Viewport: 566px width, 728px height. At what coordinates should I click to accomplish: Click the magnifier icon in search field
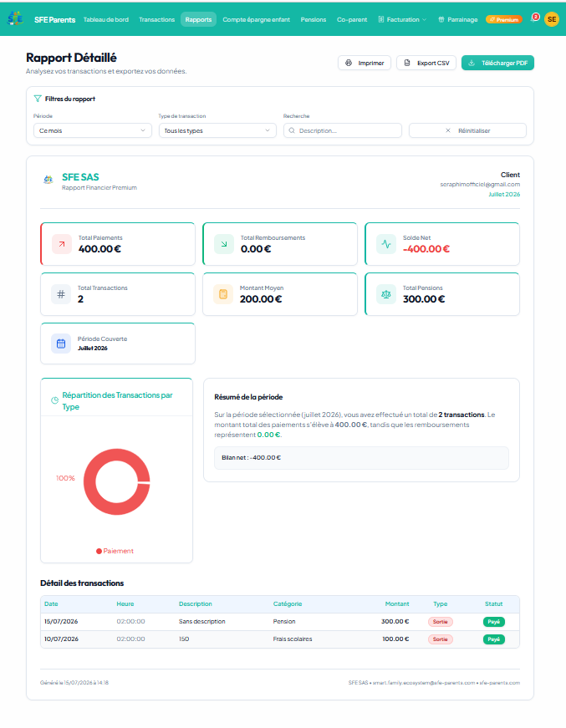coord(292,130)
